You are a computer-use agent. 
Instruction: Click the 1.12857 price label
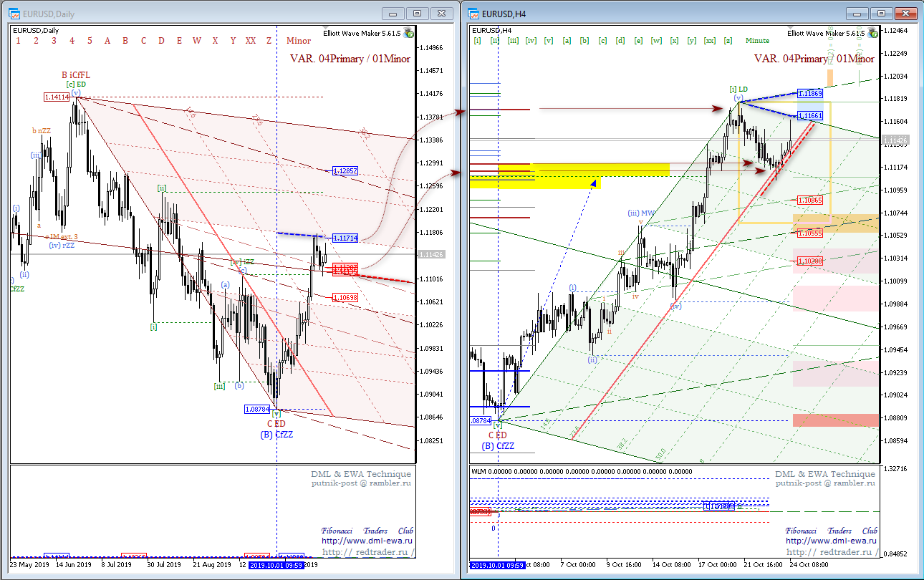tap(345, 171)
